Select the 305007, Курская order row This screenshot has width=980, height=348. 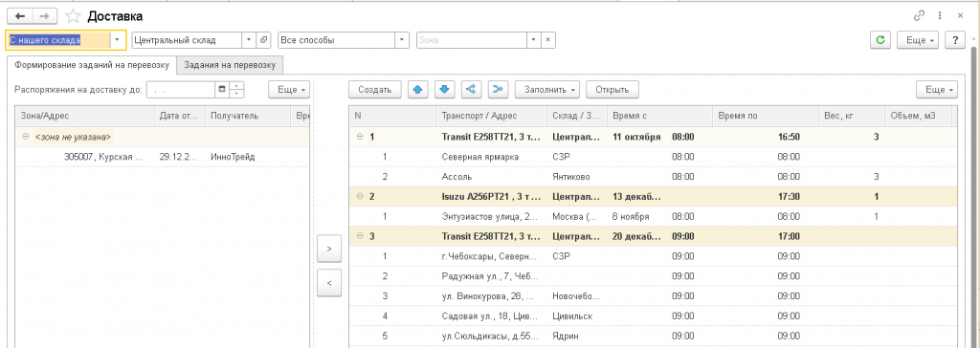[163, 157]
